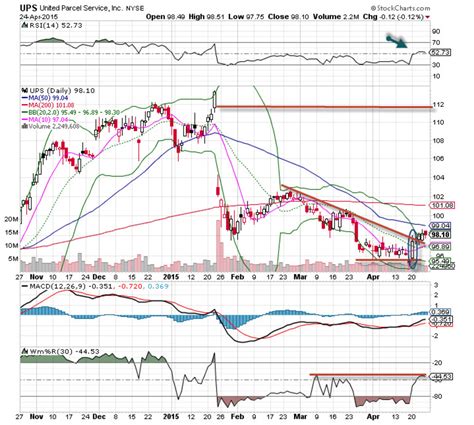Select the Volume 2.2M header value
Image resolution: width=474 pixels, height=425 pixels.
tap(336, 17)
